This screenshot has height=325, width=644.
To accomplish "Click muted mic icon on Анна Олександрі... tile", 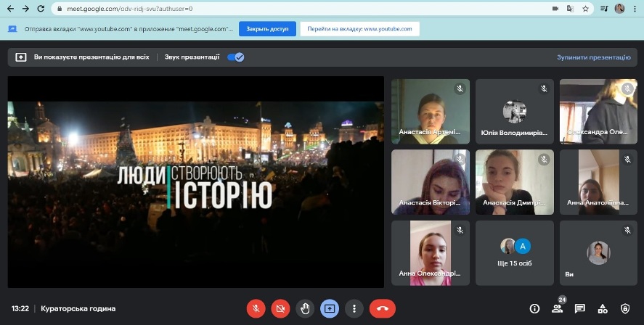I will coord(460,230).
